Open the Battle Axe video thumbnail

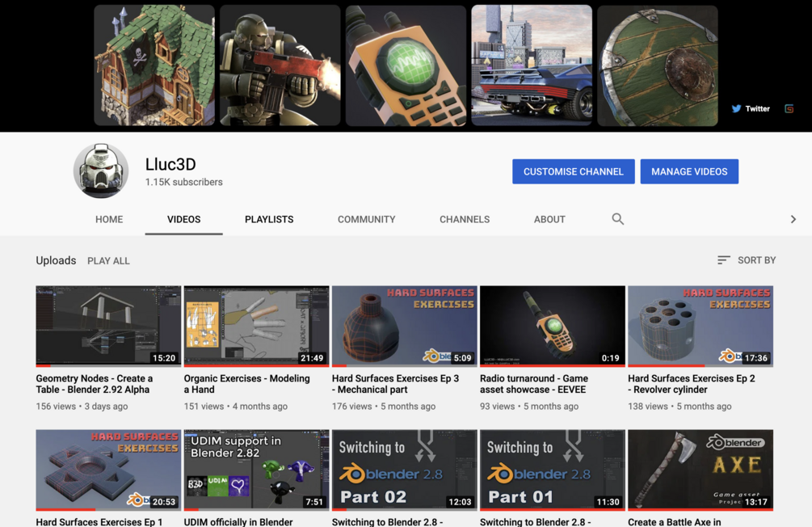pos(701,470)
